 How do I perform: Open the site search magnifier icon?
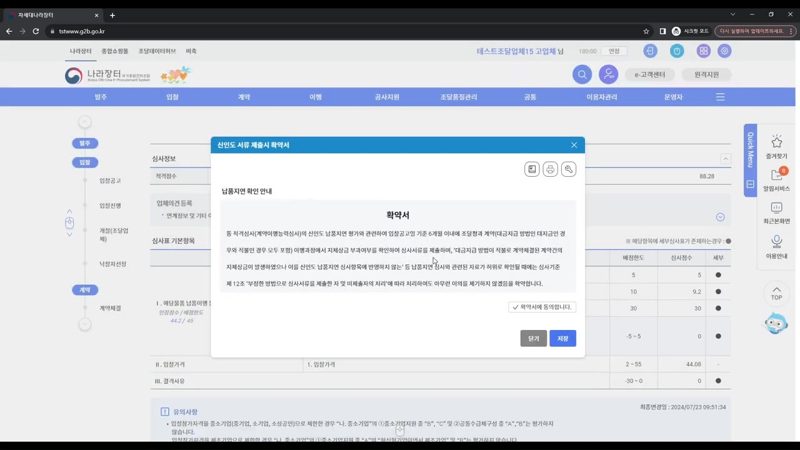[582, 74]
